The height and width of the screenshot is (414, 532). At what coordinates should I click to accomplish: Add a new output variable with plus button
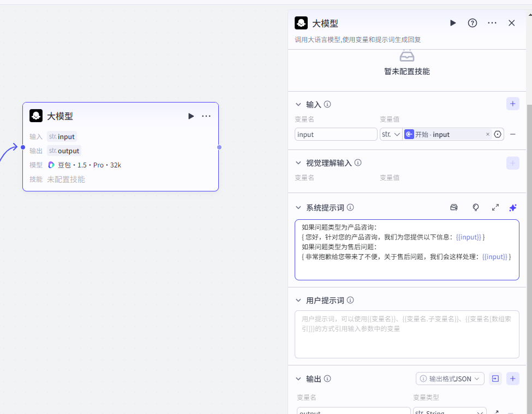click(x=512, y=379)
